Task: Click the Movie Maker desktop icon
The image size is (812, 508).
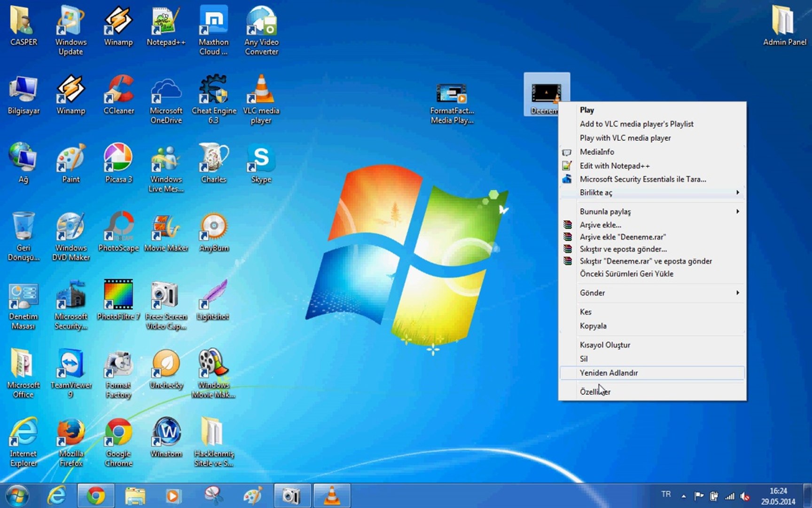Action: pyautogui.click(x=166, y=232)
